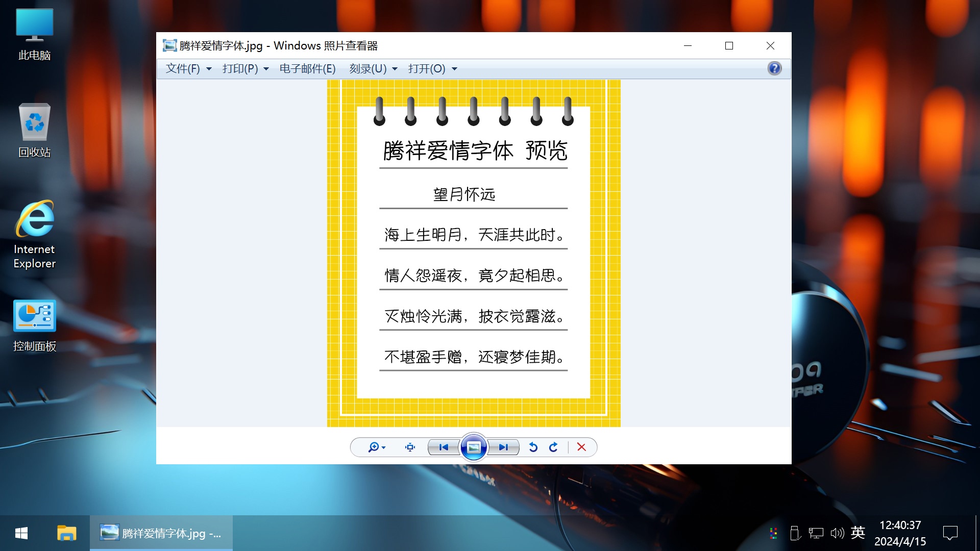Maximize the photo viewer window
This screenshot has height=551, width=980.
pos(729,45)
